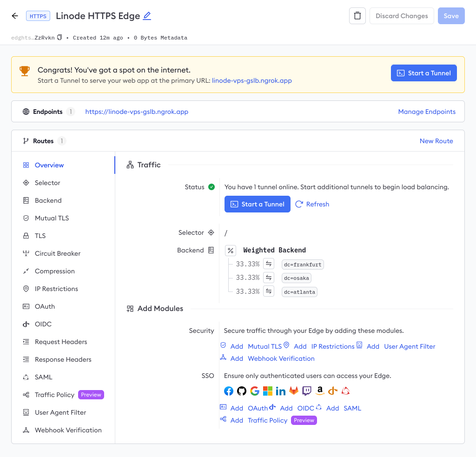Add Webhook Verification module link

[272, 358]
